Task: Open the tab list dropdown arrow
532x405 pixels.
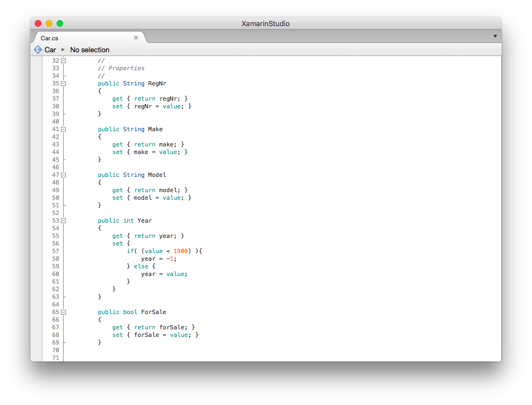Action: (495, 36)
